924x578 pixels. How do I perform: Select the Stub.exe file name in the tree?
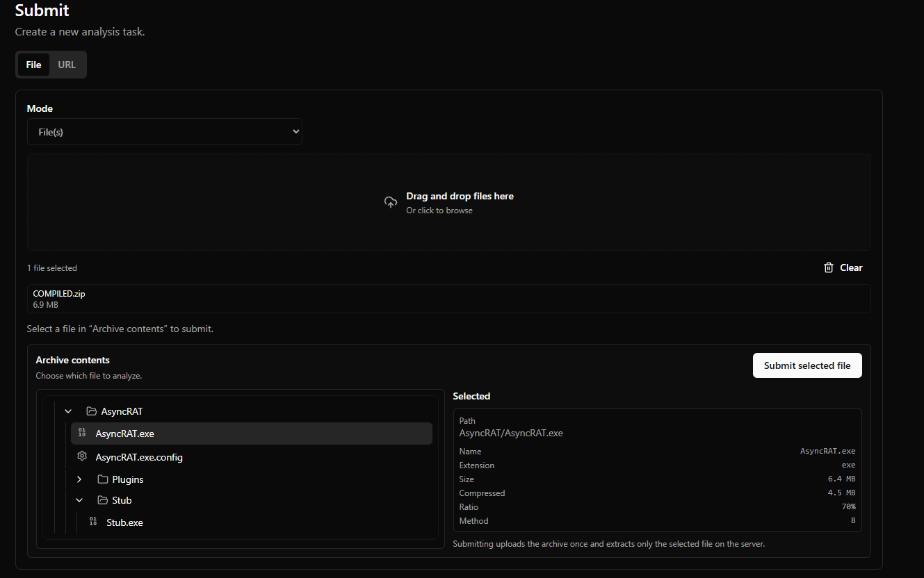coord(124,522)
